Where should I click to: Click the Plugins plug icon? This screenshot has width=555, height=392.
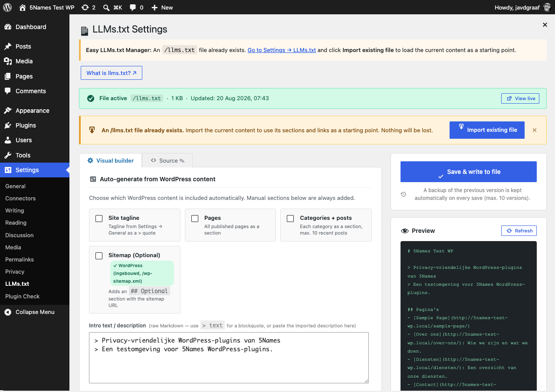(x=8, y=125)
